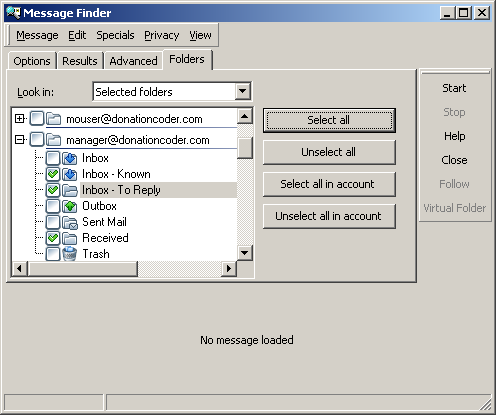Click the Unselect all button
Image resolution: width=496 pixels, height=415 pixels.
(x=329, y=152)
